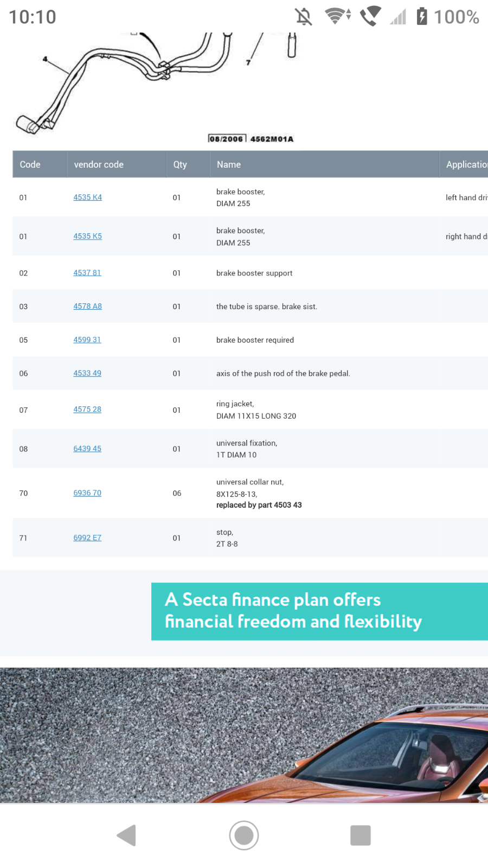This screenshot has width=488, height=868.
Task: Tap the Android home circle button
Action: [x=244, y=835]
